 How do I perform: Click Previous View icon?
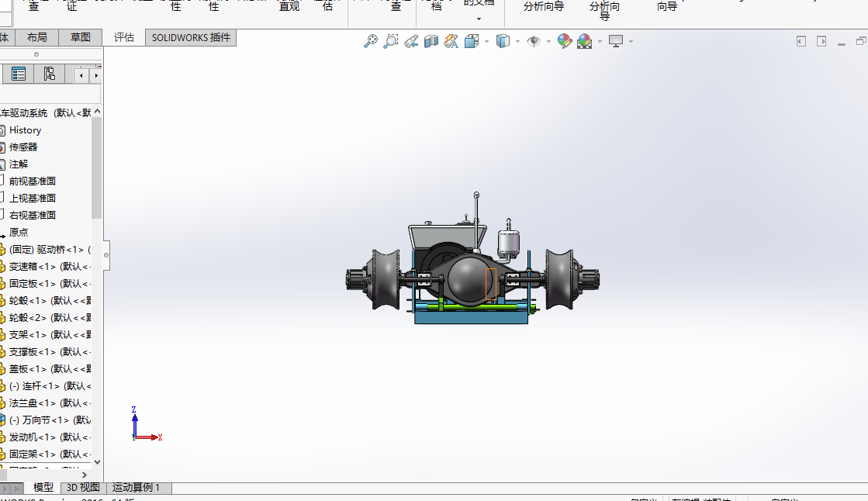tap(411, 41)
